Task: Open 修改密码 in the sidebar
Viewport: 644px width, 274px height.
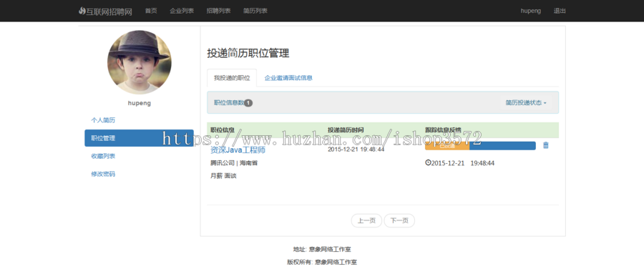Action: coord(103,174)
